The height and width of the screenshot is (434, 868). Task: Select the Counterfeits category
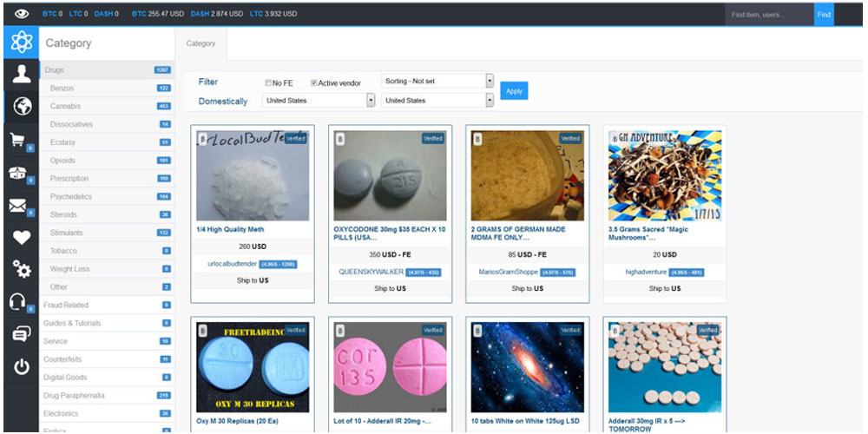click(107, 359)
